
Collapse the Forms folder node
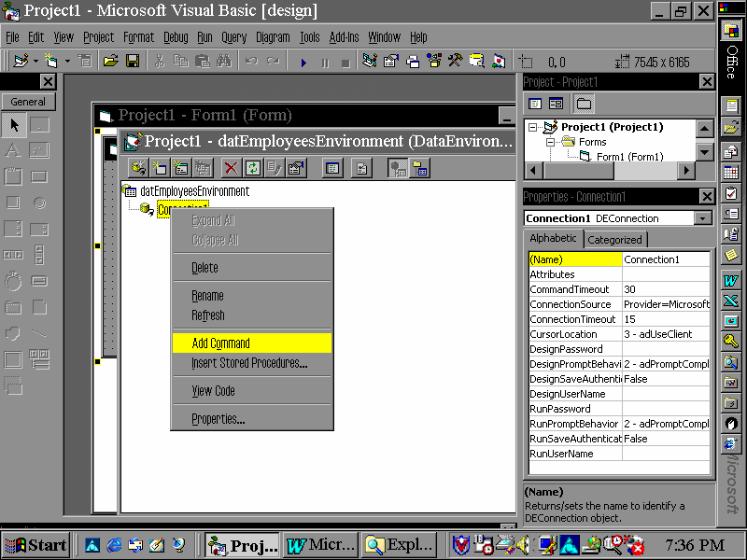pyautogui.click(x=552, y=142)
